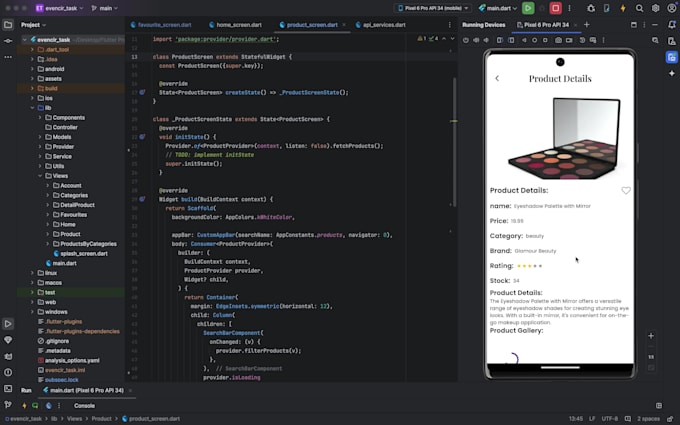Screen dimensions: 680x425
Task: Stop the running app with the red button
Action: pyautogui.click(x=556, y=8)
